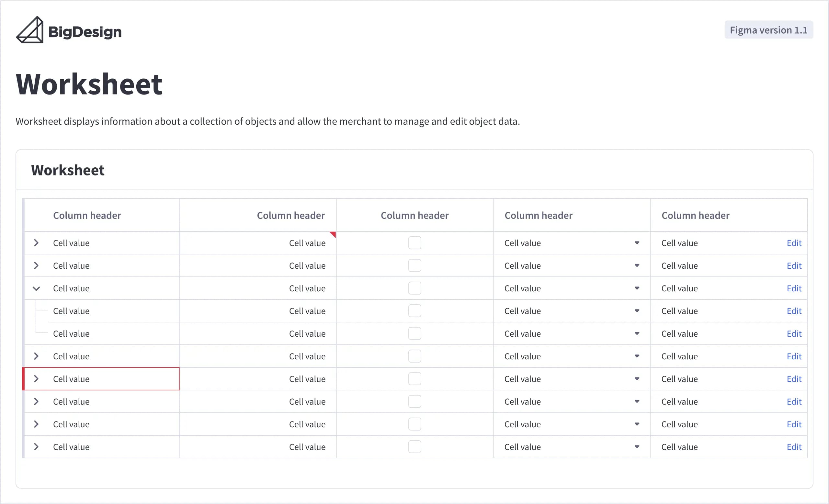Click the BigDesign logo
The width and height of the screenshot is (829, 504).
[x=69, y=30]
